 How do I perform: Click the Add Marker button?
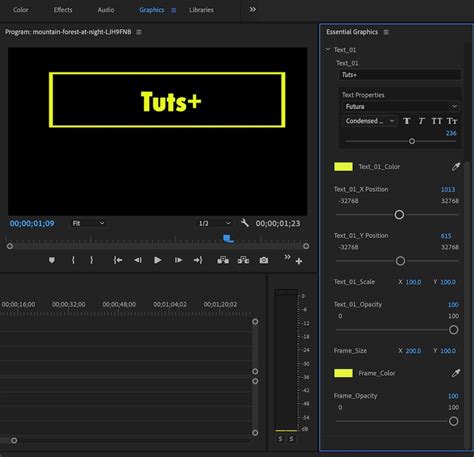coord(52,260)
